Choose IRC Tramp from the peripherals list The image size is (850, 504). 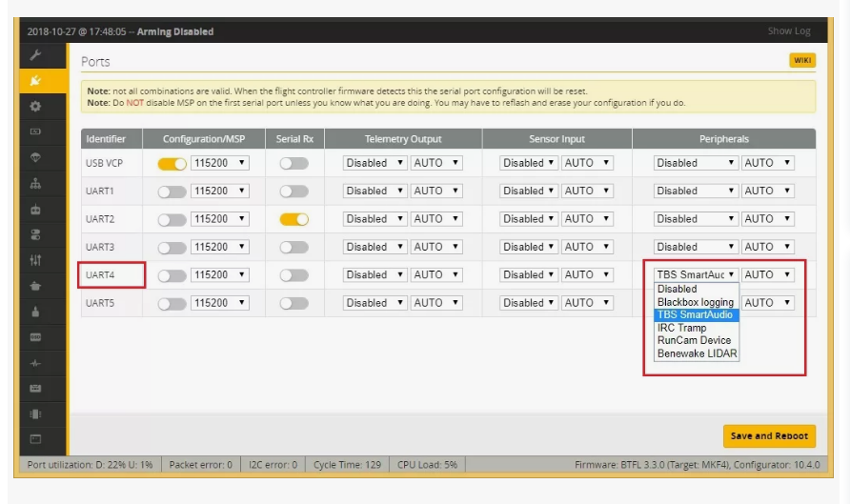tap(682, 328)
